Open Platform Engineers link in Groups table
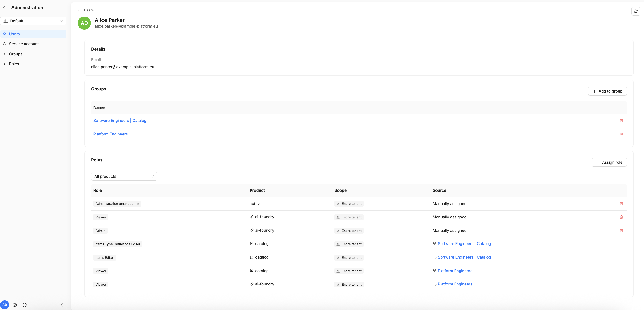This screenshot has height=310, width=644. [110, 134]
